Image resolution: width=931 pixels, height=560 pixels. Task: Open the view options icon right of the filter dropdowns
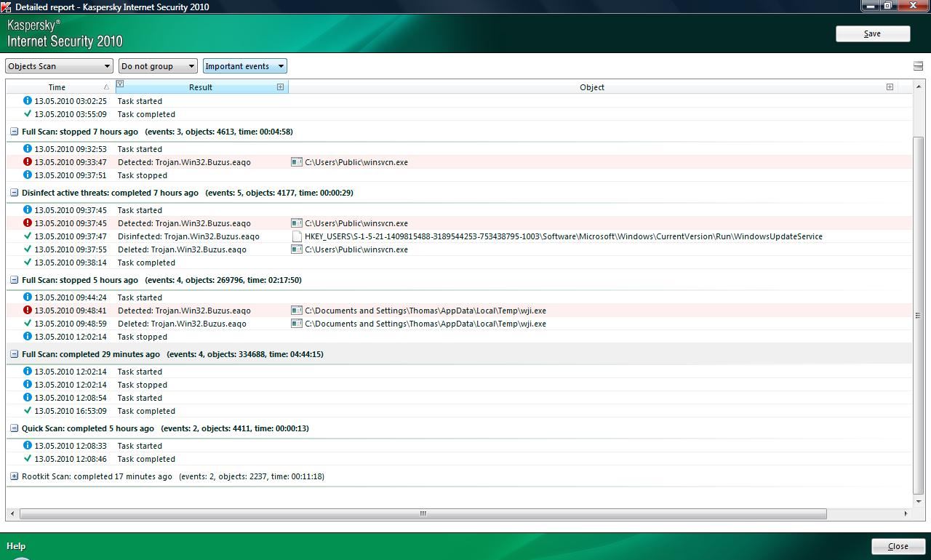918,66
